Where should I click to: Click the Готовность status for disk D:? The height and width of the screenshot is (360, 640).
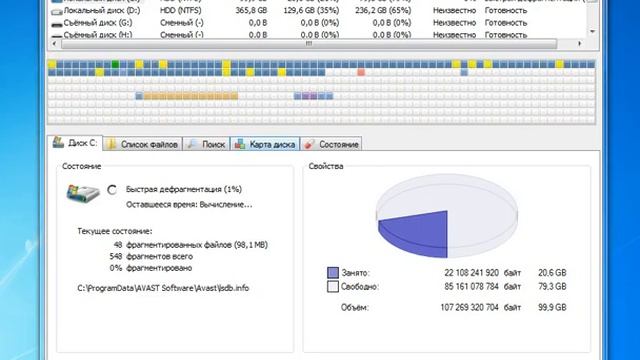coord(506,10)
